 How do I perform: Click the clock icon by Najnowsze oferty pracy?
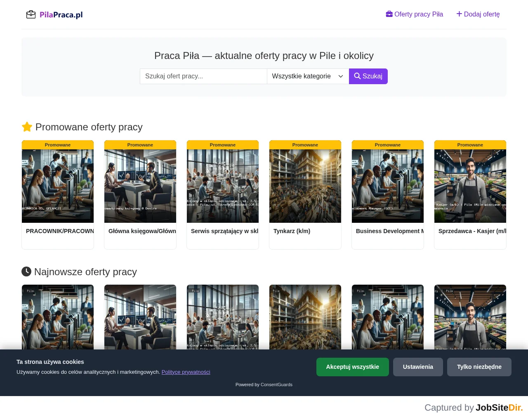click(26, 271)
